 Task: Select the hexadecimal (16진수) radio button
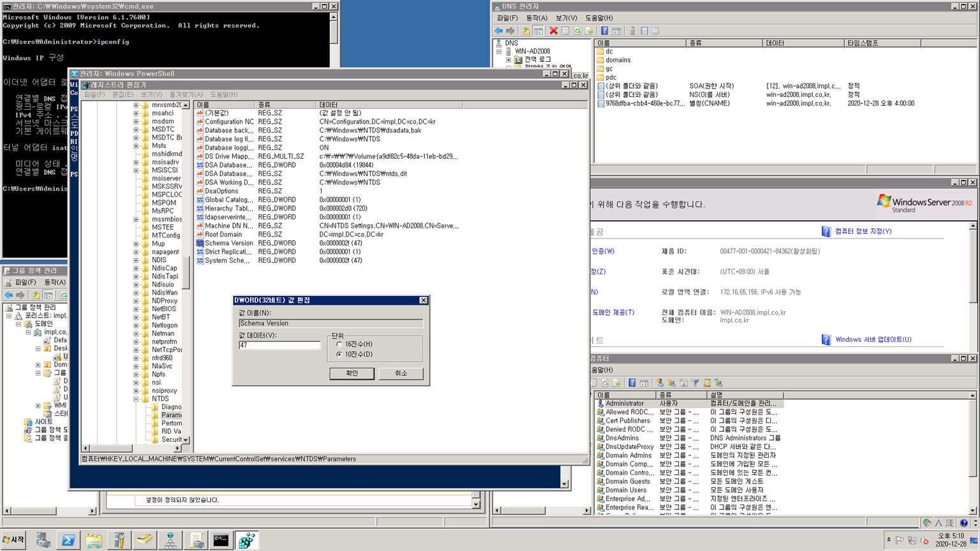tap(339, 344)
